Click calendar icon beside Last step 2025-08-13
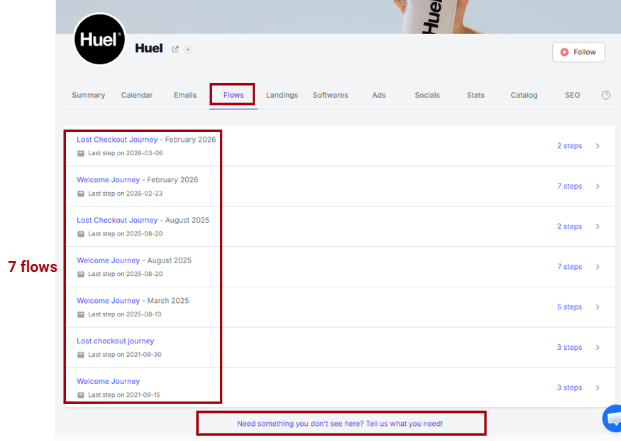 coord(81,314)
